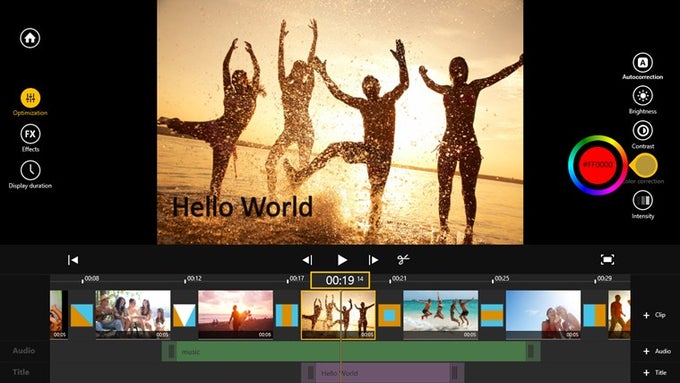Open the blue-and-orange transition after the sky clip
Image resolution: width=680 pixels, height=383 pixels.
[x=595, y=315]
